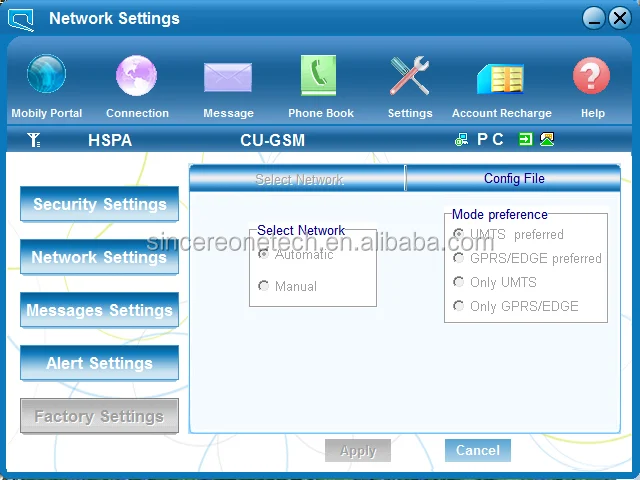Close the Network Settings window
The height and width of the screenshot is (480, 640).
[620, 18]
